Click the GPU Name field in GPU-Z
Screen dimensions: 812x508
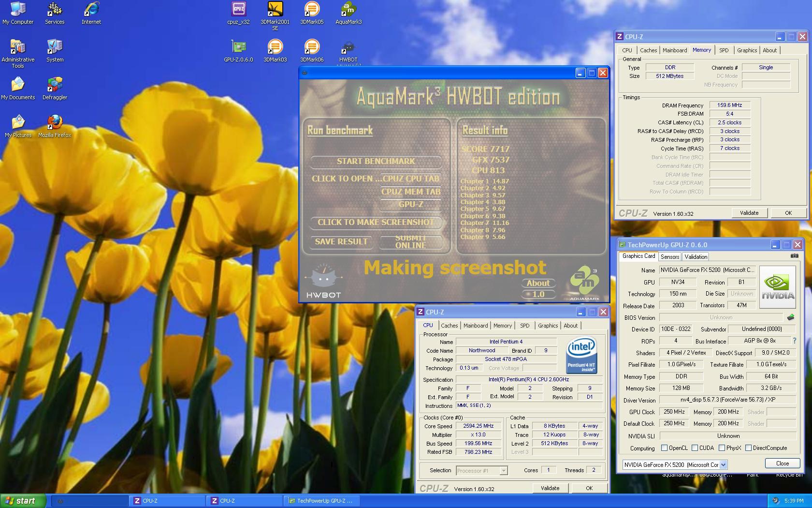(708, 270)
